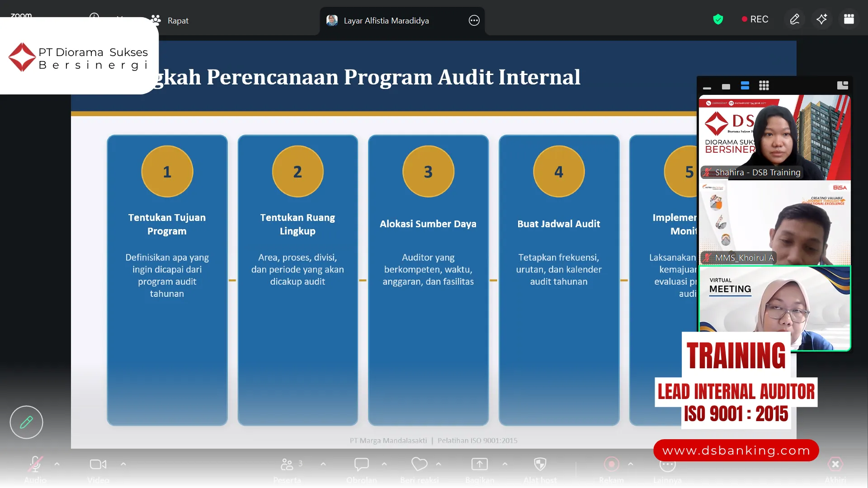Image resolution: width=868 pixels, height=488 pixels.
Task: Pop out the video panel layout icon
Action: pyautogui.click(x=843, y=85)
